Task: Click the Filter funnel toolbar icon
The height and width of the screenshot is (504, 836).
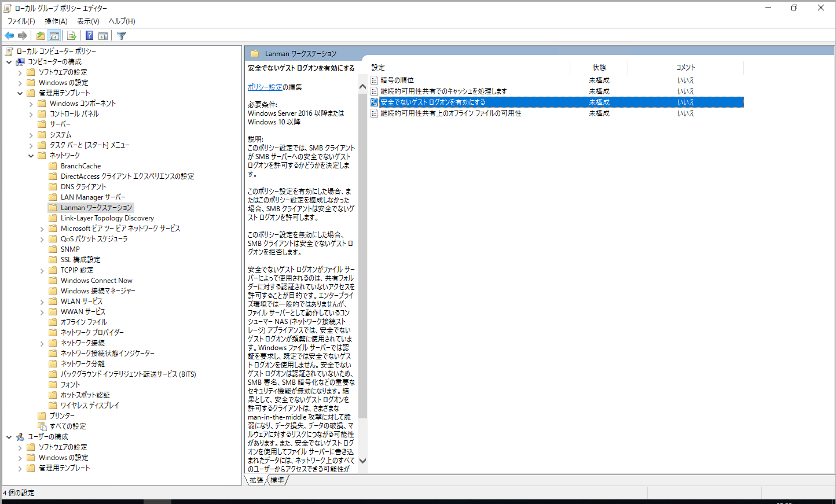Action: click(x=121, y=35)
